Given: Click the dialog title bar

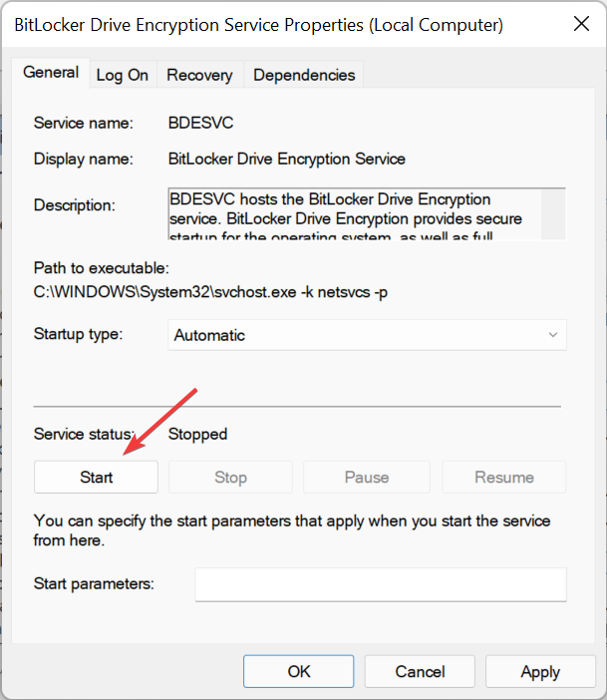Looking at the screenshot, I should [259, 24].
